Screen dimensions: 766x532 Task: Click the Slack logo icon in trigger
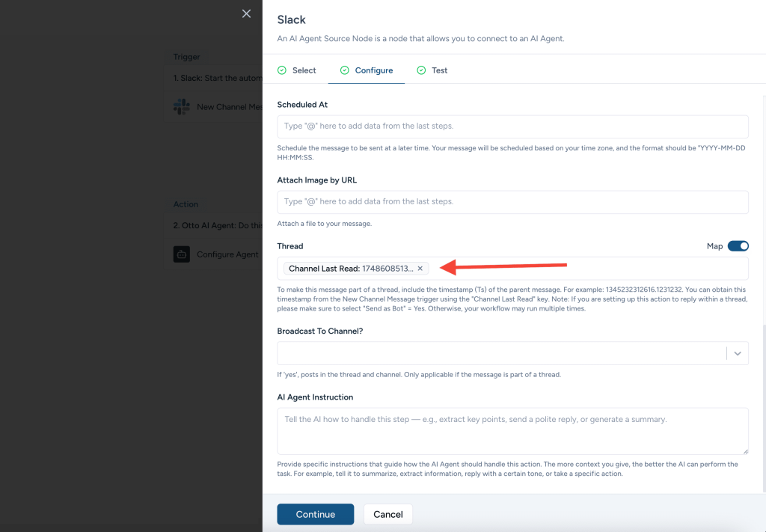point(182,106)
